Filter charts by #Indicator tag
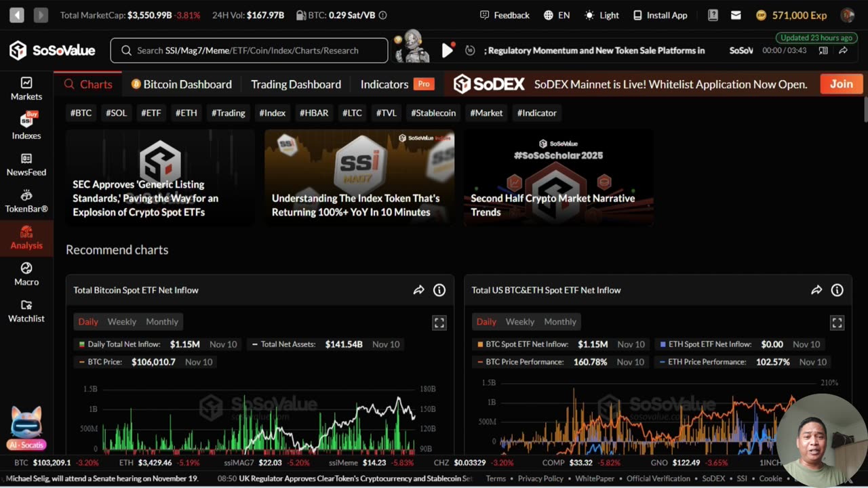Viewport: 868px width, 488px height. [x=536, y=113]
